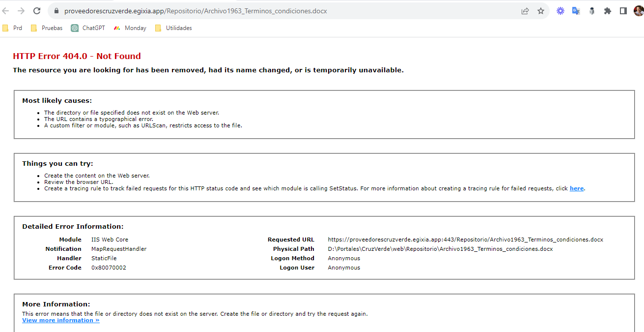Open the Monday bookmark
The height and width of the screenshot is (332, 644).
[130, 28]
